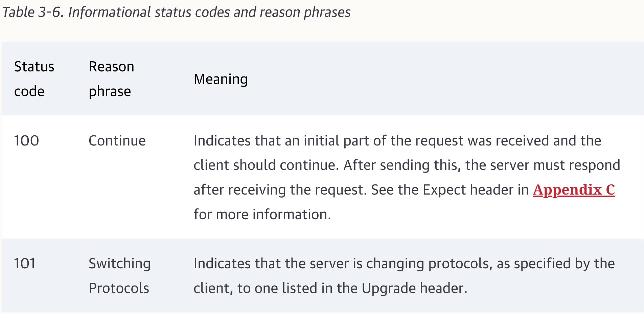Viewport: 644px width, 314px height.
Task: Click the 101 status code cell
Action: pyautogui.click(x=25, y=264)
